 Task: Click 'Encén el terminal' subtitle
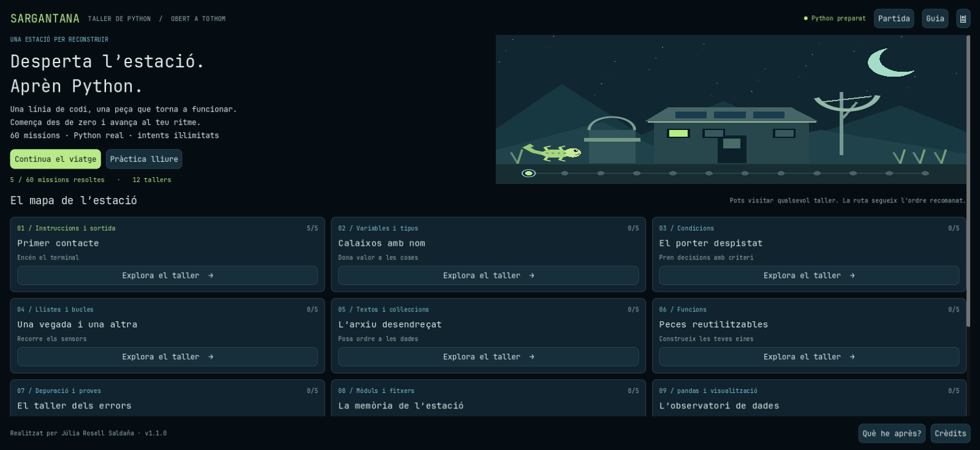point(48,257)
